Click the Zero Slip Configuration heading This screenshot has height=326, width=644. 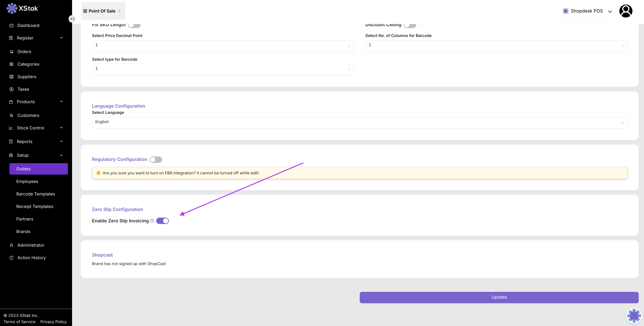[117, 209]
